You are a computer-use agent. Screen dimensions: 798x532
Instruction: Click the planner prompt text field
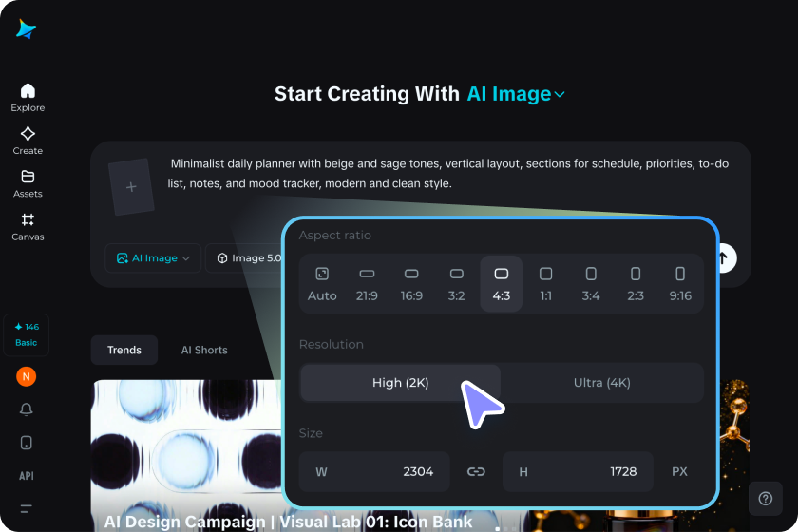point(447,174)
